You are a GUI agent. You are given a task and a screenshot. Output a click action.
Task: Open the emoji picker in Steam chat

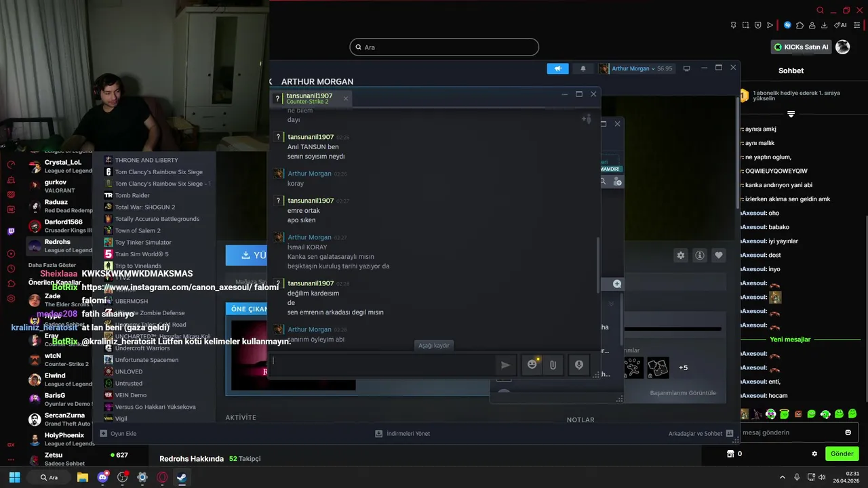[x=532, y=365]
